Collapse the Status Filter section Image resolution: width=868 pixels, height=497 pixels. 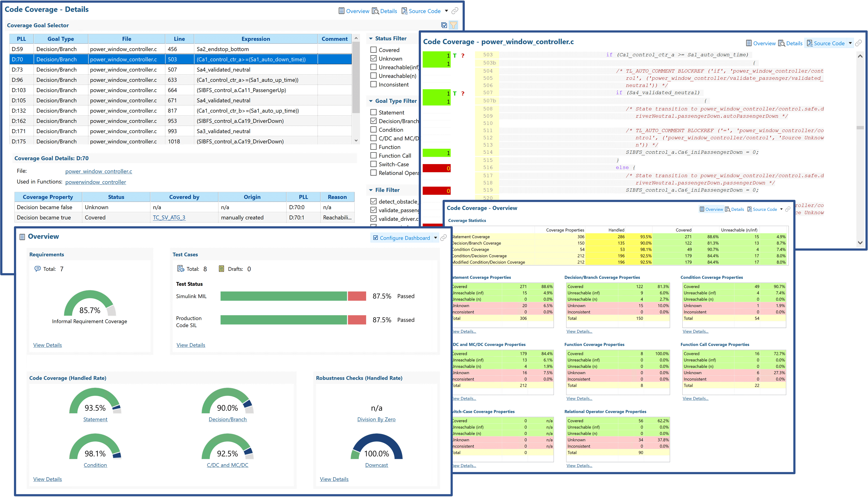tap(371, 39)
